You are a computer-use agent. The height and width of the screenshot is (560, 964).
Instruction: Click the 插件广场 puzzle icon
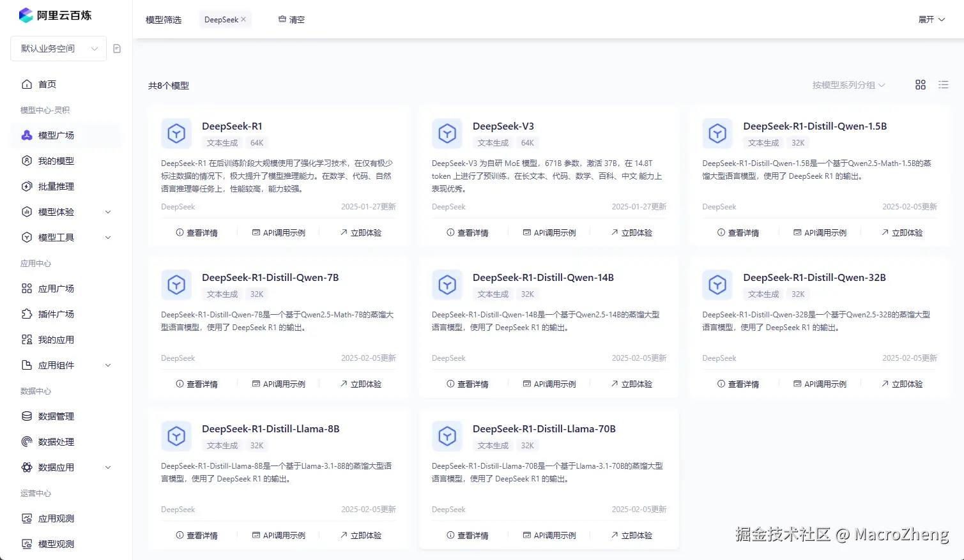point(27,314)
